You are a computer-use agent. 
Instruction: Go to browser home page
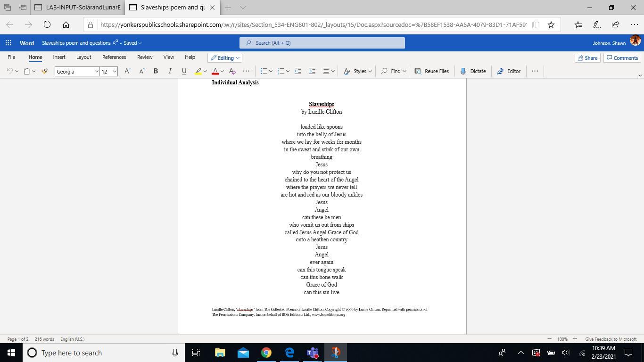click(66, 25)
